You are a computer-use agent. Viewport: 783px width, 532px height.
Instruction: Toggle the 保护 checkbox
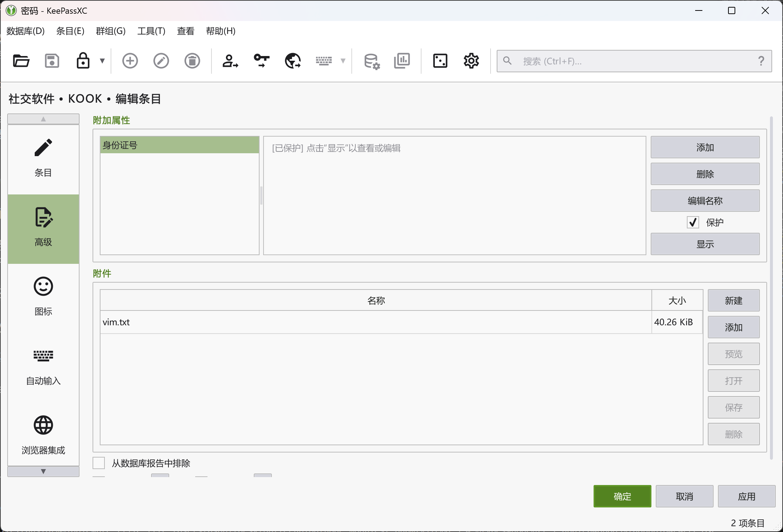pos(693,222)
